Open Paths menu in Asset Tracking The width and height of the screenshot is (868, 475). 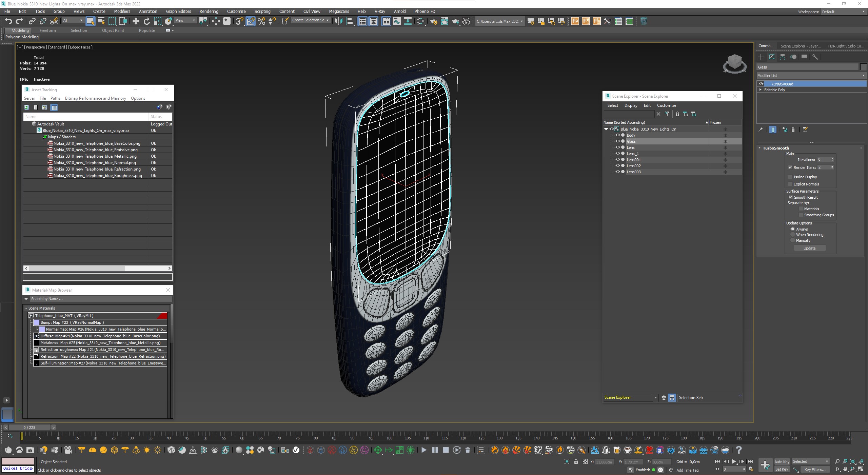tap(55, 98)
